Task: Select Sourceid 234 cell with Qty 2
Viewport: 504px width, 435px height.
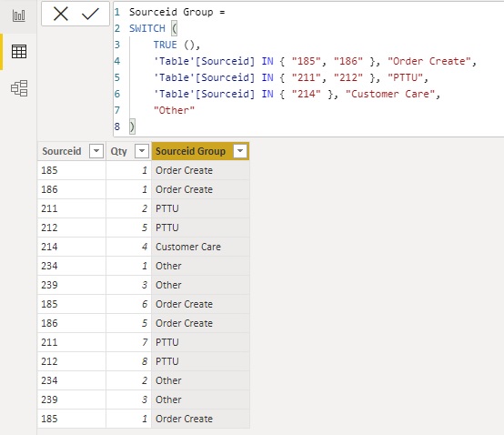Action: click(x=72, y=380)
